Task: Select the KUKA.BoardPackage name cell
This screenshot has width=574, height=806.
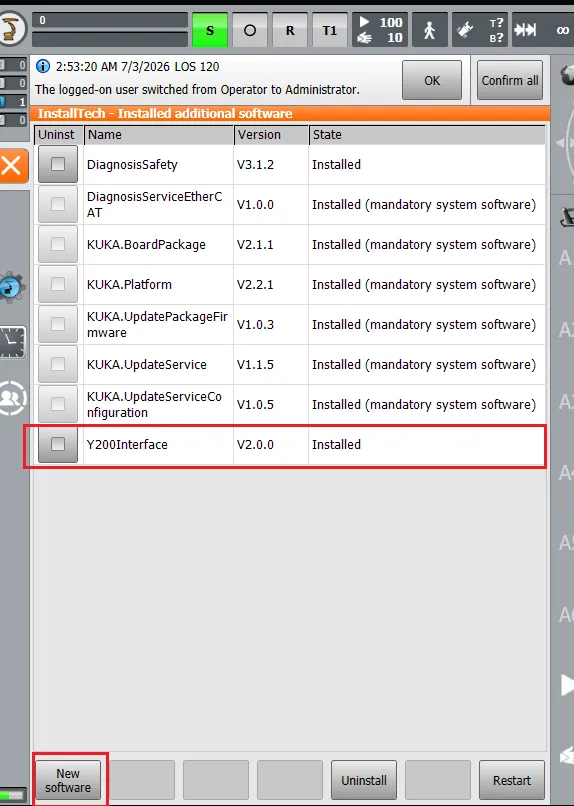Action: (x=158, y=245)
